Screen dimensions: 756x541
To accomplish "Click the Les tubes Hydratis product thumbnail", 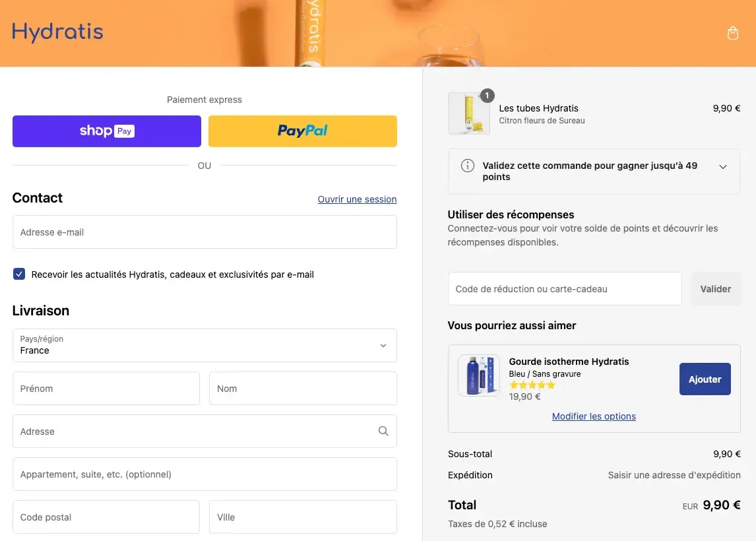I will tap(468, 113).
